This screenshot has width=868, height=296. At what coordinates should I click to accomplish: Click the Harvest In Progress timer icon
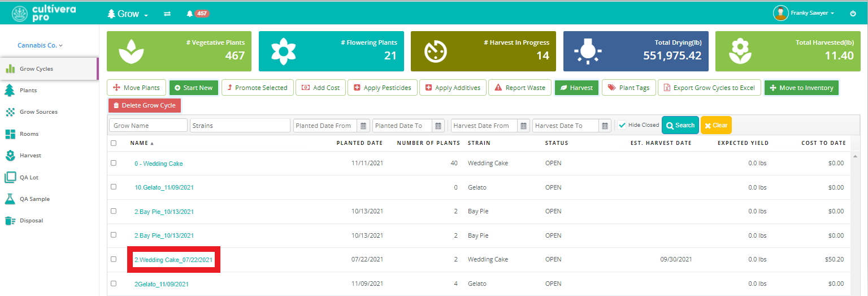click(436, 52)
